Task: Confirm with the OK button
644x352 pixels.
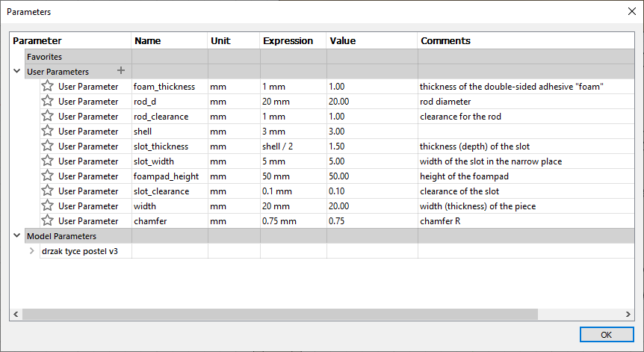Action: point(607,334)
